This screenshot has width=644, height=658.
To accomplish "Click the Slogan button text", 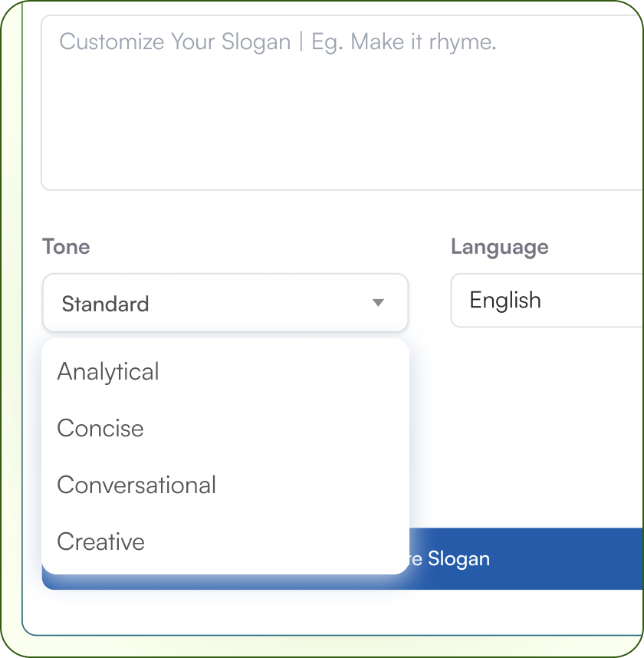I will [458, 558].
